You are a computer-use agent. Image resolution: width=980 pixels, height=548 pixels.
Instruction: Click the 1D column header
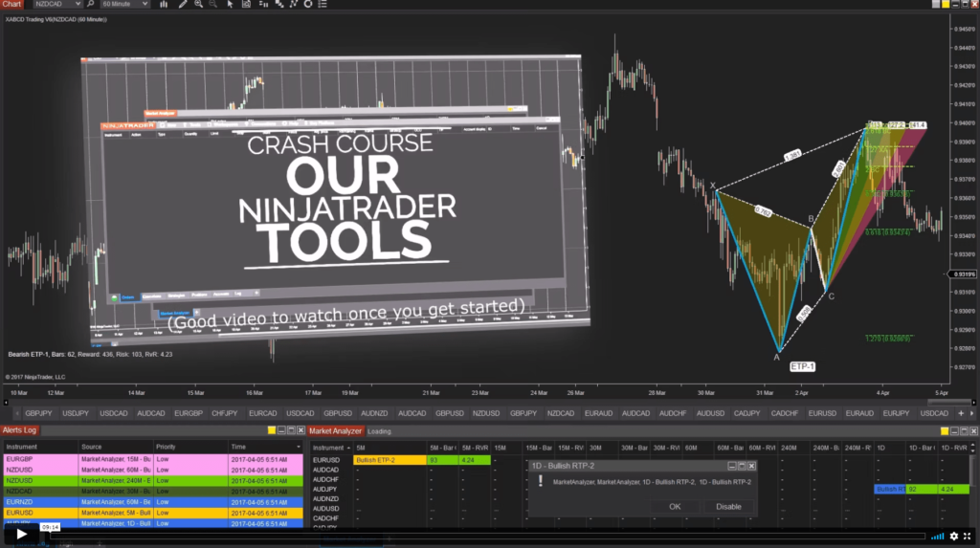(x=889, y=448)
